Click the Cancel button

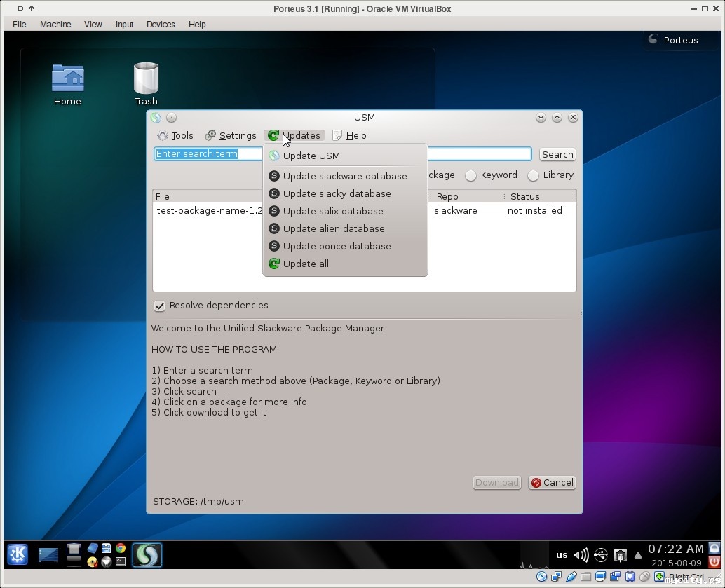552,482
